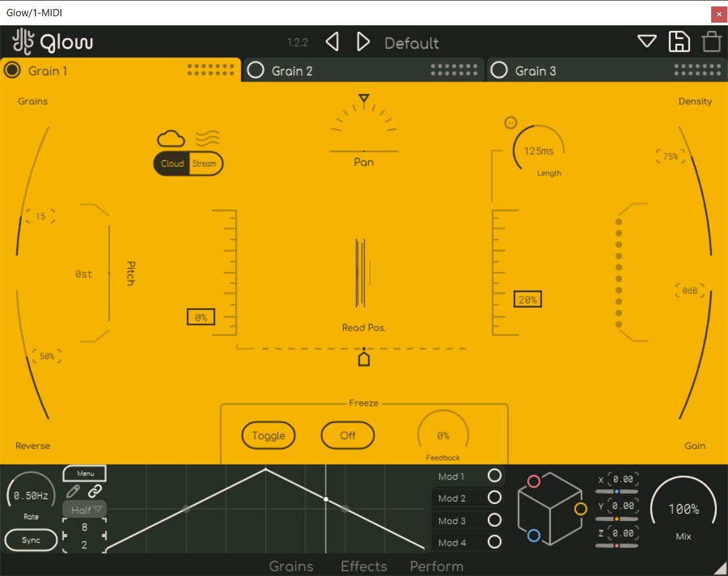This screenshot has width=728, height=576.
Task: Adjust the X axis slider
Action: (x=617, y=492)
